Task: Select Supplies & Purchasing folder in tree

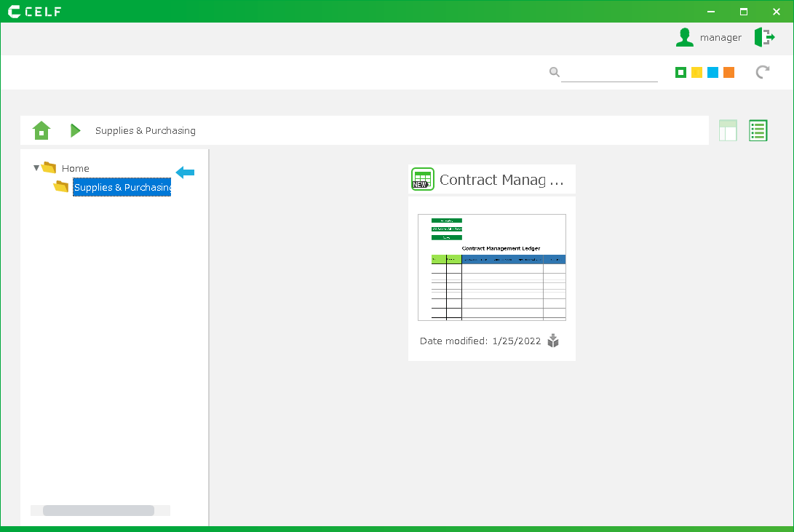Action: 122,188
